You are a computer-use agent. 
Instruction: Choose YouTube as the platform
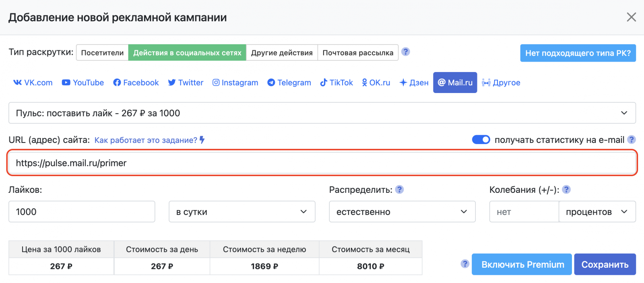(x=83, y=83)
